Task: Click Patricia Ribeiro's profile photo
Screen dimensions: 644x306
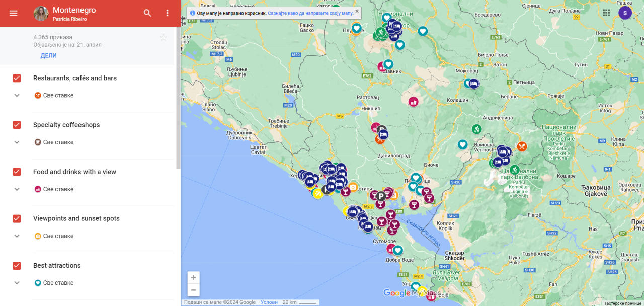Action: pyautogui.click(x=41, y=14)
